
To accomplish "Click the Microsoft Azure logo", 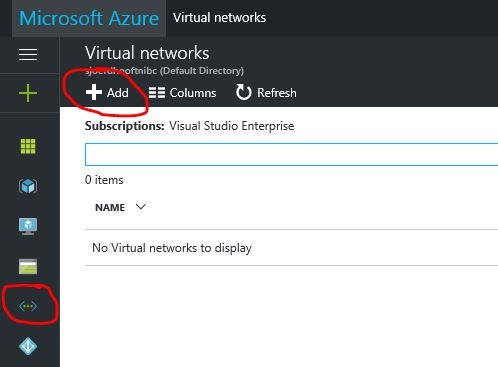I will [89, 18].
